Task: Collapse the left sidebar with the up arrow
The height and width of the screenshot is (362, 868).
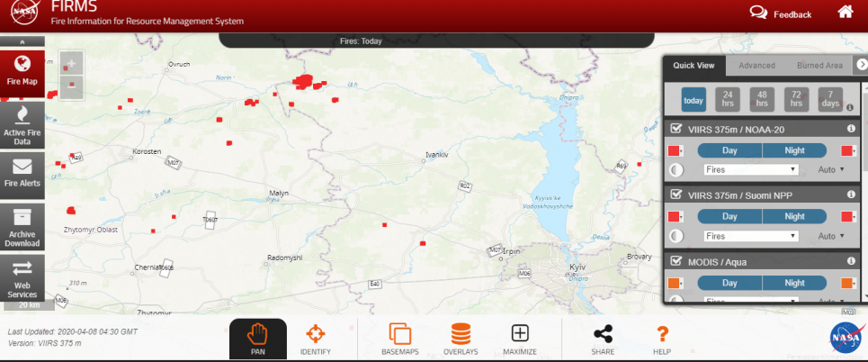Action: tap(22, 42)
